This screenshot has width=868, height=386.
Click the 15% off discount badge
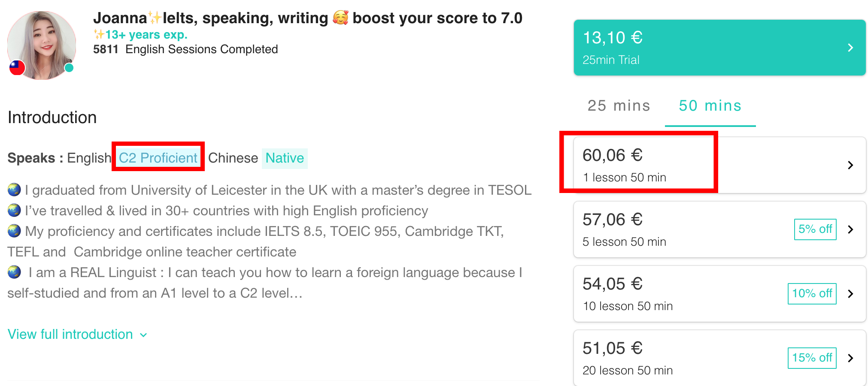click(x=812, y=358)
